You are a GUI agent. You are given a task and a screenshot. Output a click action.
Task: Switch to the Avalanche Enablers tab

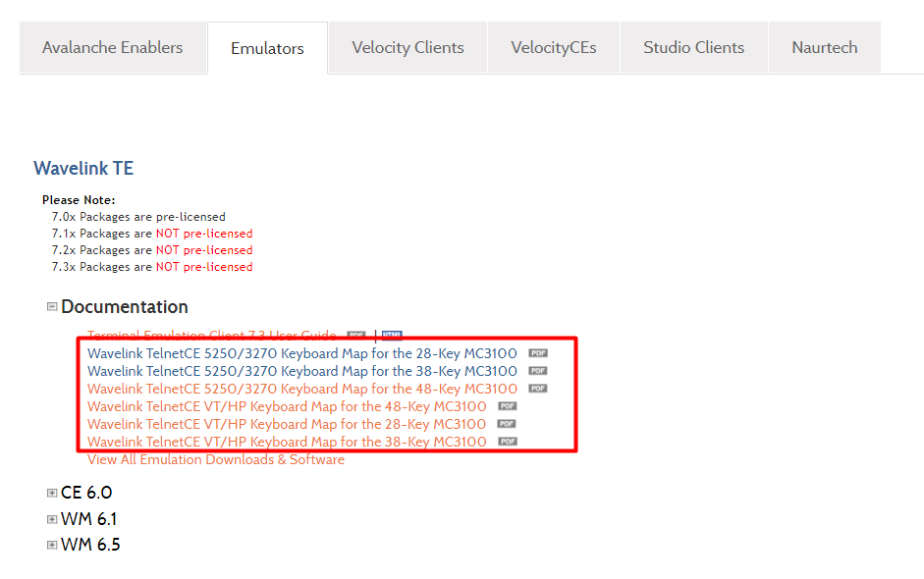(x=112, y=47)
